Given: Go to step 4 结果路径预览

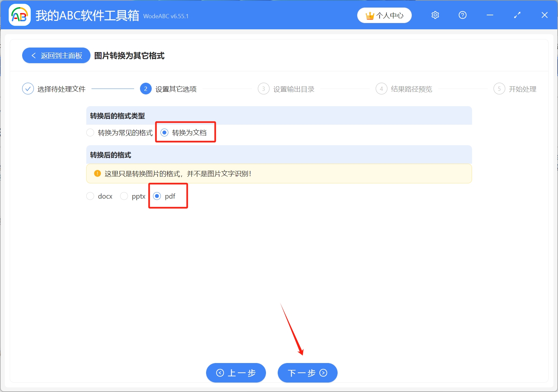Looking at the screenshot, I should [x=404, y=89].
